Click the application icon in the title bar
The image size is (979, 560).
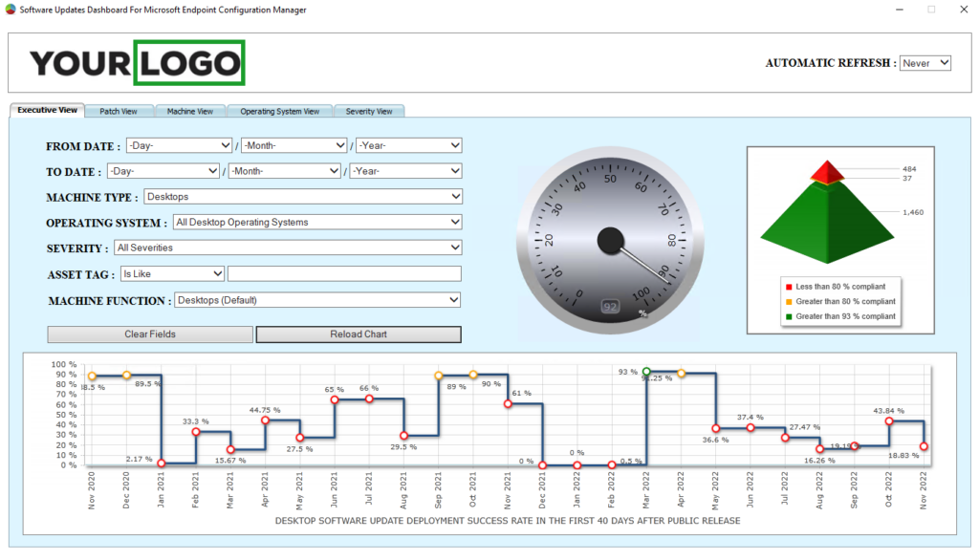pos(11,10)
